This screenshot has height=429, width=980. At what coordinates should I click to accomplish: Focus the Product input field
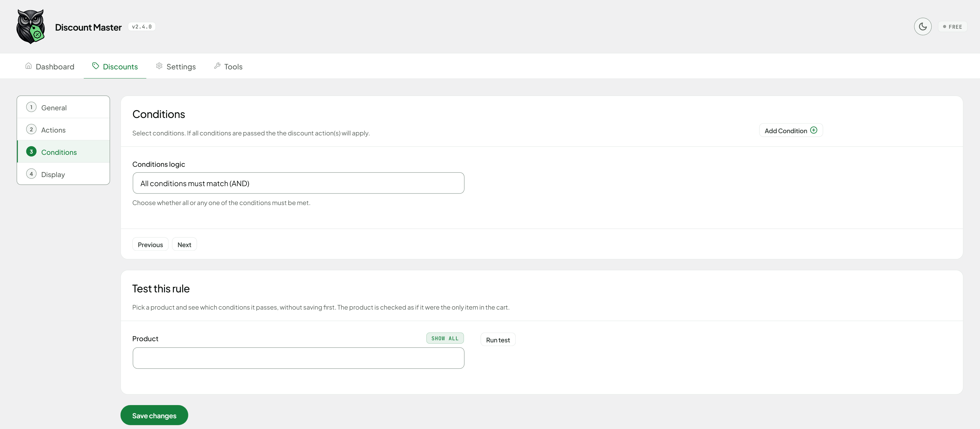tap(298, 358)
